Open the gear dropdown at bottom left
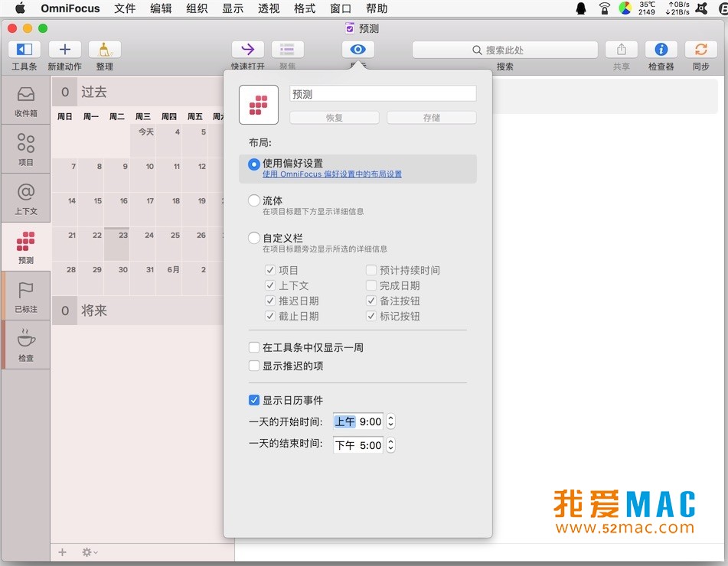Image resolution: width=728 pixels, height=566 pixels. coord(90,552)
